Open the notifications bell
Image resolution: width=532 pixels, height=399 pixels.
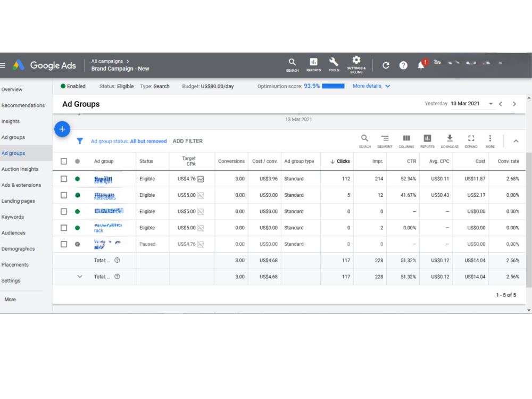click(x=421, y=65)
